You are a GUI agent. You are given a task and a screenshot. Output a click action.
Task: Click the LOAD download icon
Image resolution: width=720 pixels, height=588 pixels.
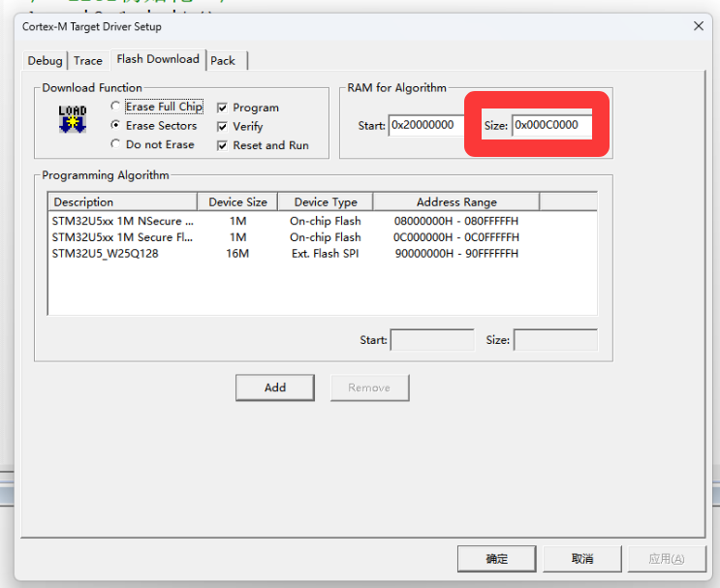pos(73,119)
